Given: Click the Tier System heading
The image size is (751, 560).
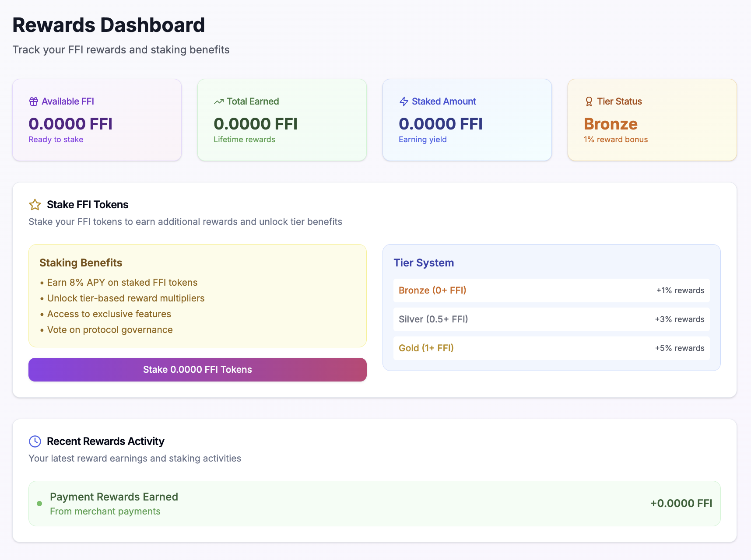Looking at the screenshot, I should [424, 263].
